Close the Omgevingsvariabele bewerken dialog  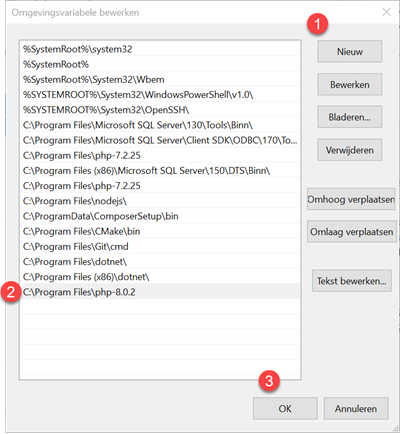pos(386,12)
